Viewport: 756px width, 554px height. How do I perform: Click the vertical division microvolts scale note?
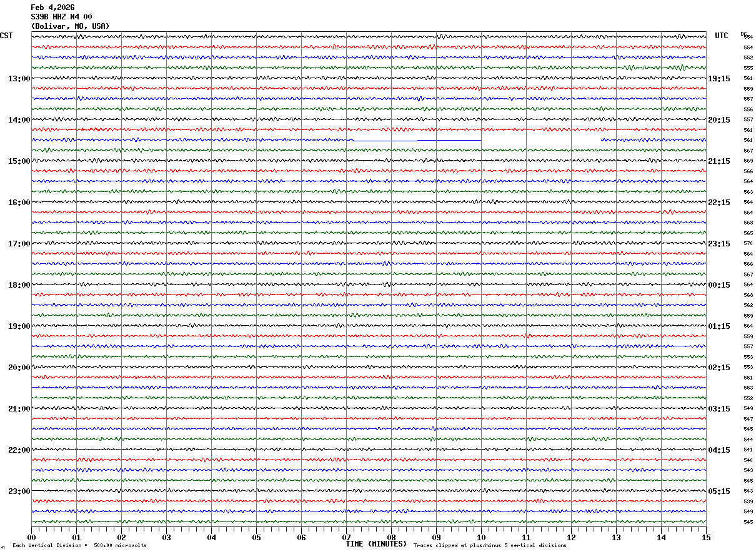(x=79, y=546)
